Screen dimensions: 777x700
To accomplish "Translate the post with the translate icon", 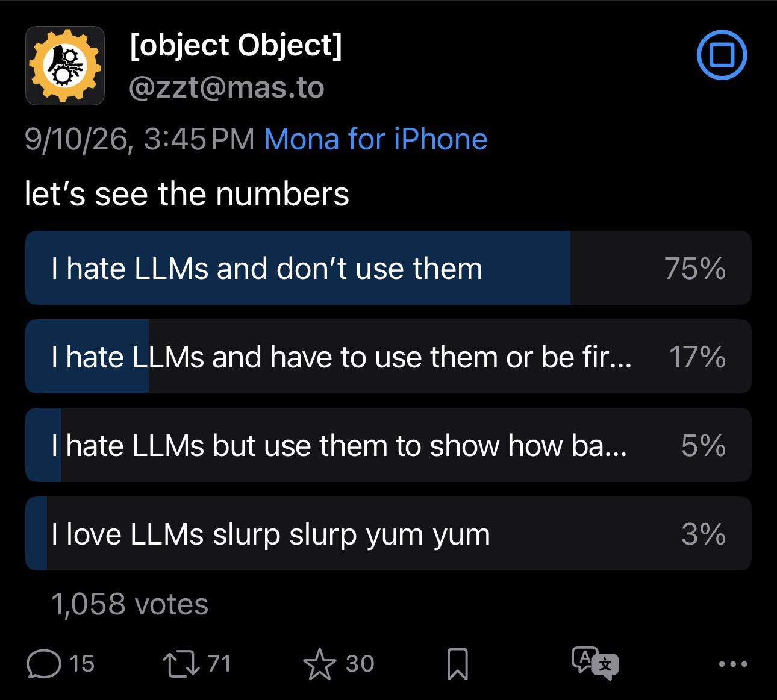I will (594, 663).
